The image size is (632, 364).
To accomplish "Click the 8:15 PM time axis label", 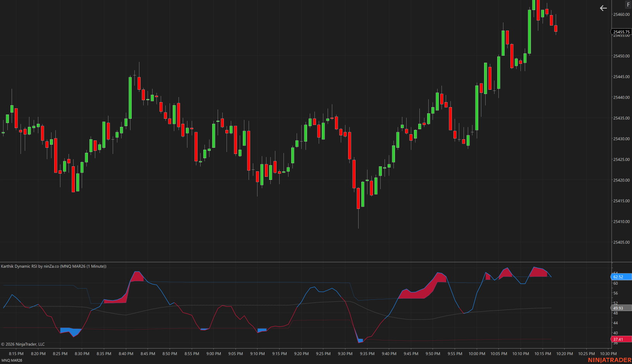I will pyautogui.click(x=16, y=354).
